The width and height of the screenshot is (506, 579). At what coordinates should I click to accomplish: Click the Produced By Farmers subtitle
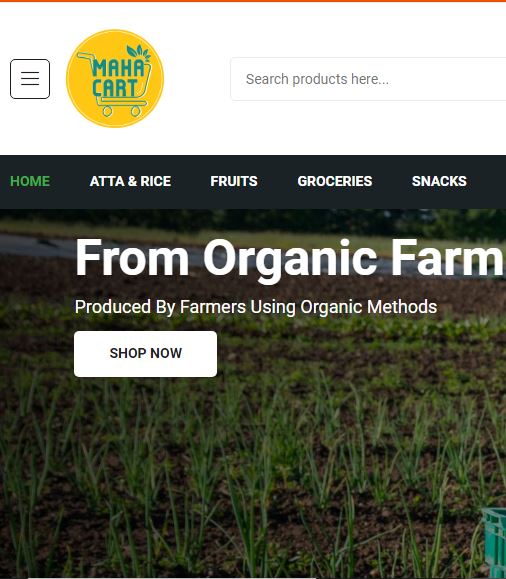[x=256, y=307]
